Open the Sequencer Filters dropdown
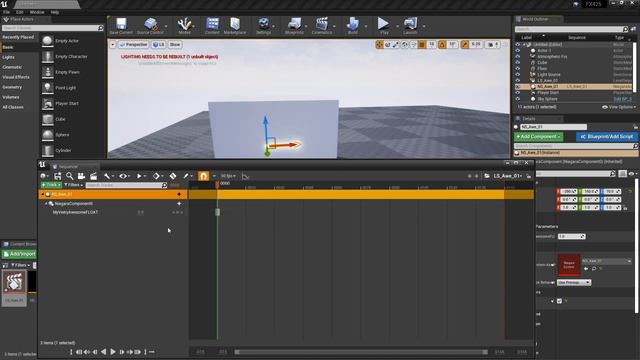 click(x=73, y=185)
